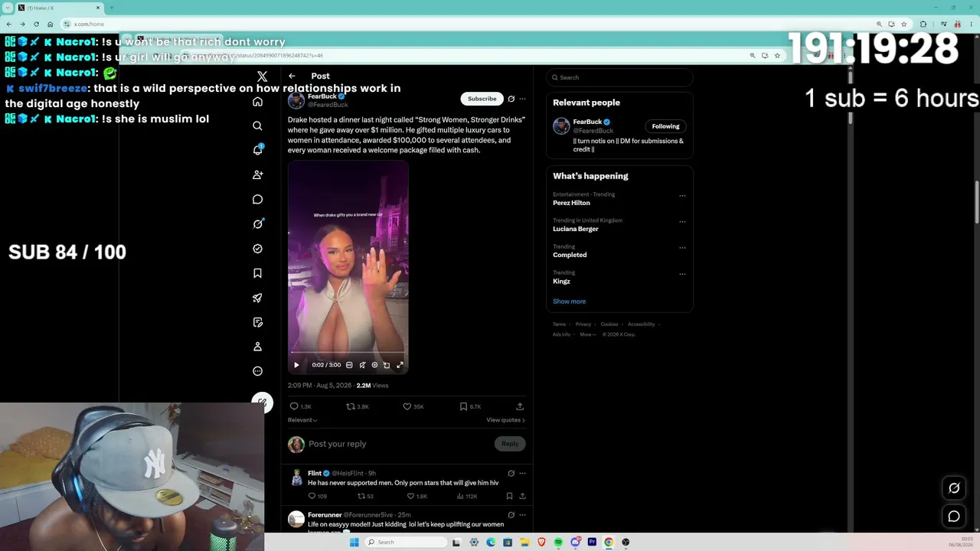Open Privacy footer link
The width and height of the screenshot is (980, 551).
(x=583, y=324)
